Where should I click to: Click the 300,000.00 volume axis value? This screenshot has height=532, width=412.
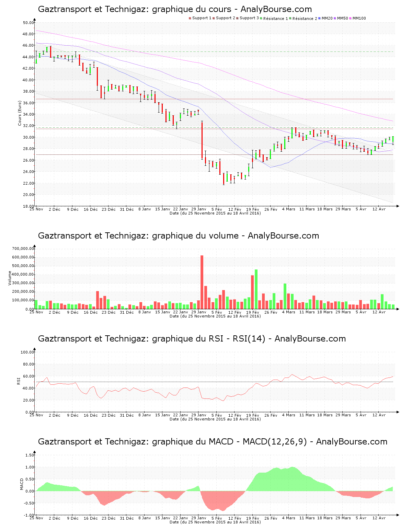pyautogui.click(x=23, y=283)
